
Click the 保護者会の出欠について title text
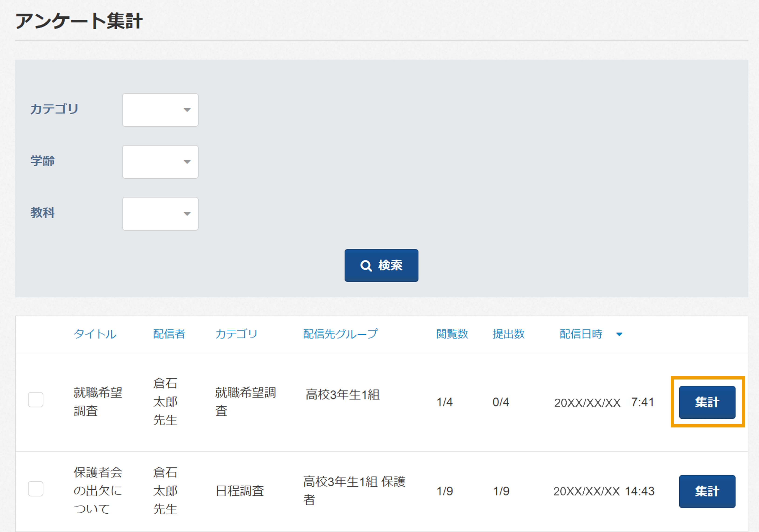[x=98, y=491]
